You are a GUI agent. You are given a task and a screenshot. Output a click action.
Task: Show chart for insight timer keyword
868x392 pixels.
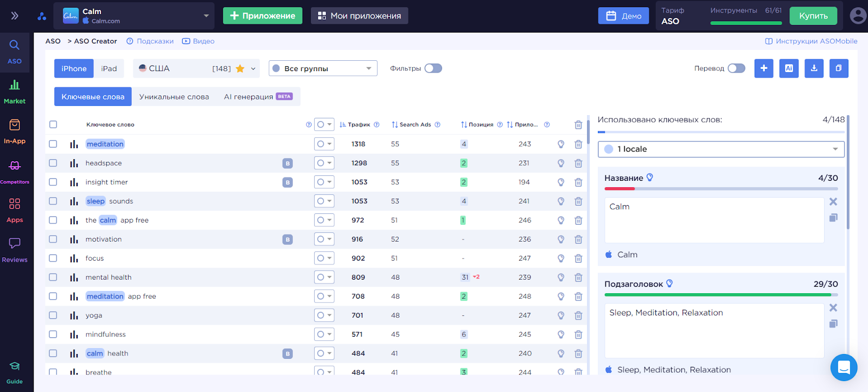[x=74, y=182]
